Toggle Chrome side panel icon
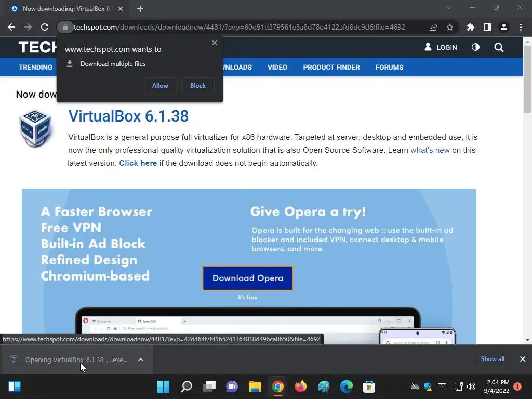Screen dimensions: 532x399 (487, 27)
